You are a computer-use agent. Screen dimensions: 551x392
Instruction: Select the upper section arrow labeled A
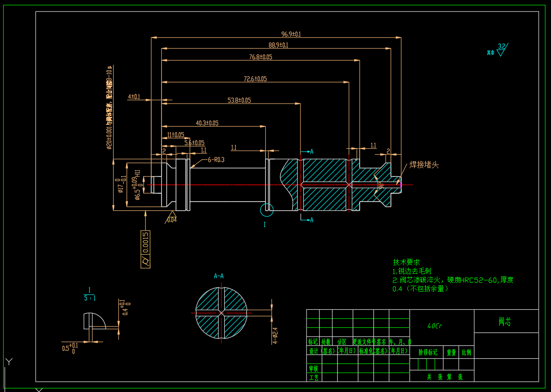[307, 152]
